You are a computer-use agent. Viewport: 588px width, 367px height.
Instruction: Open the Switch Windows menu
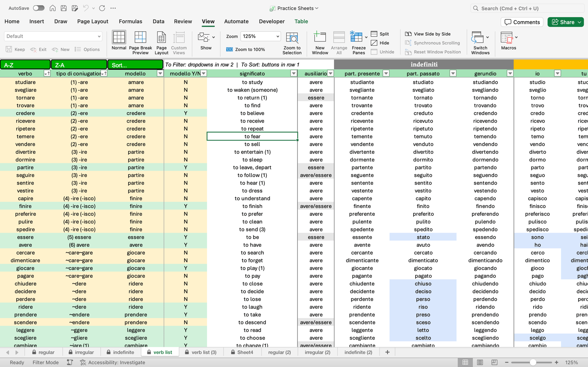[x=480, y=43]
